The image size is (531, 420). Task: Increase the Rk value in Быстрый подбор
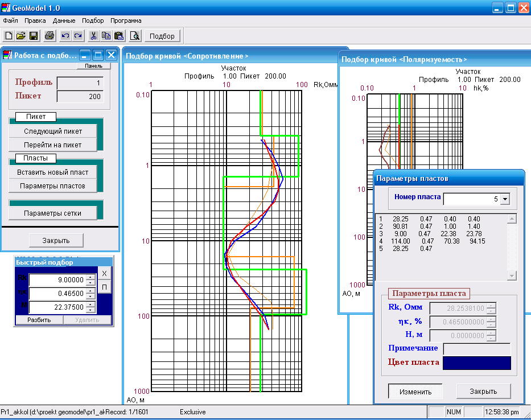(90, 277)
